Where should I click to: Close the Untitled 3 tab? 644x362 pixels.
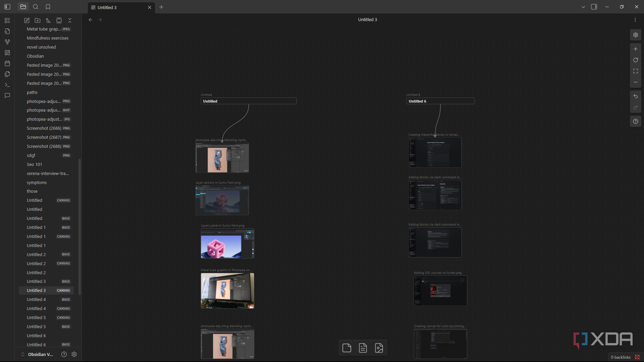[150, 7]
